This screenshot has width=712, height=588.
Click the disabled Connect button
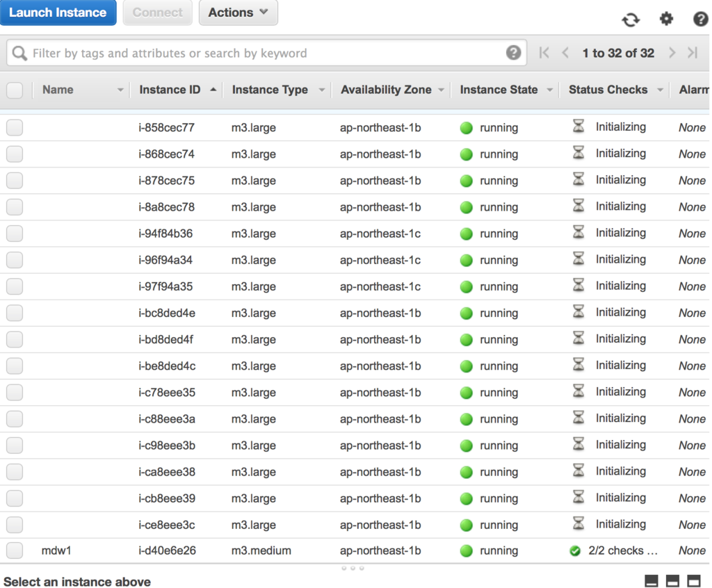(158, 13)
